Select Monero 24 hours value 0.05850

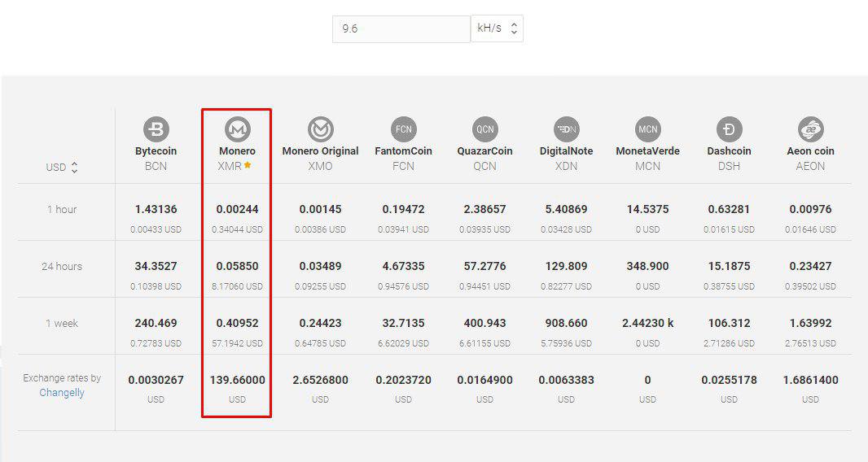point(238,267)
